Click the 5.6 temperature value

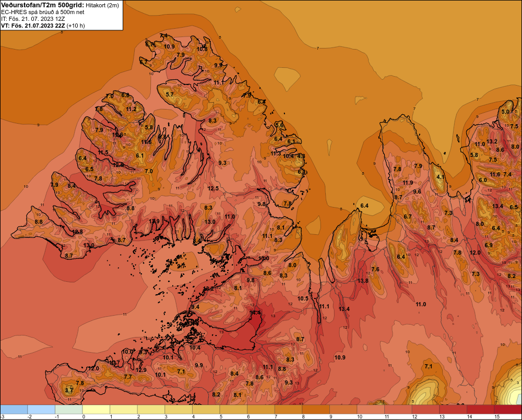coord(279,125)
